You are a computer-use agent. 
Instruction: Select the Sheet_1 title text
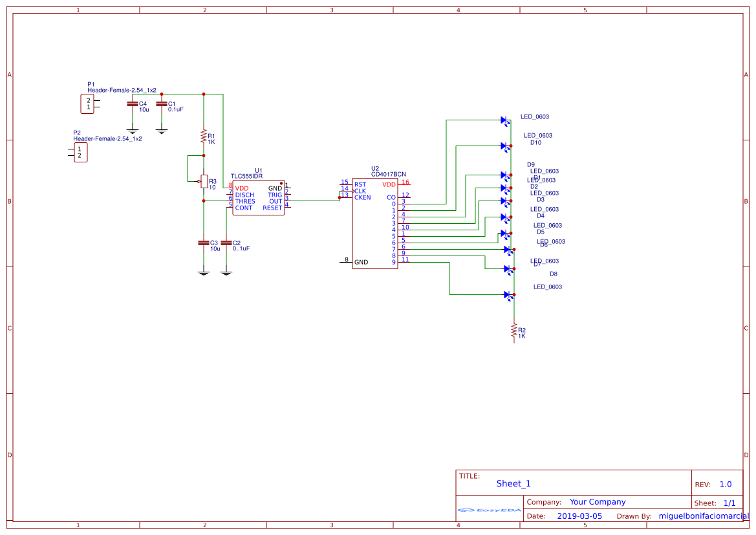[x=513, y=483]
